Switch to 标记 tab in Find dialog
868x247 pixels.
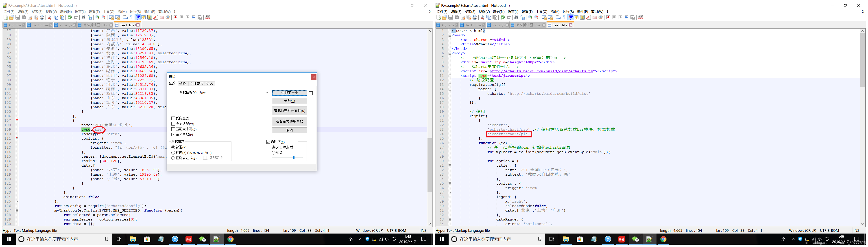tap(209, 84)
